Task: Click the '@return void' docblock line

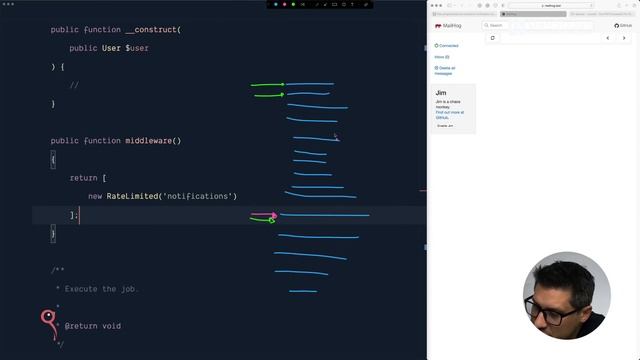Action: (x=93, y=326)
